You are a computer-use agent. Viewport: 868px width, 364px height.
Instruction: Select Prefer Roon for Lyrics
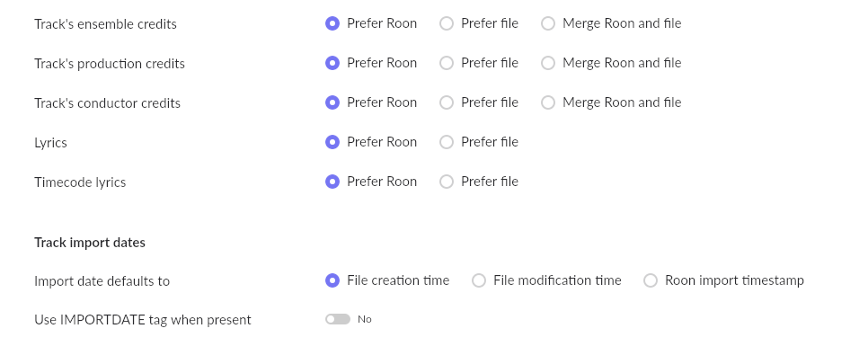tap(332, 142)
